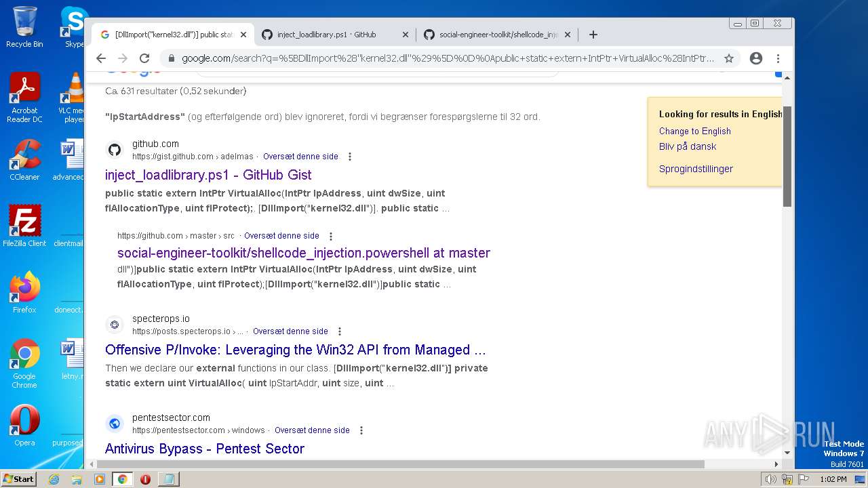The width and height of the screenshot is (868, 488).
Task: Click the vertical scrollbar thumb
Action: [x=787, y=156]
